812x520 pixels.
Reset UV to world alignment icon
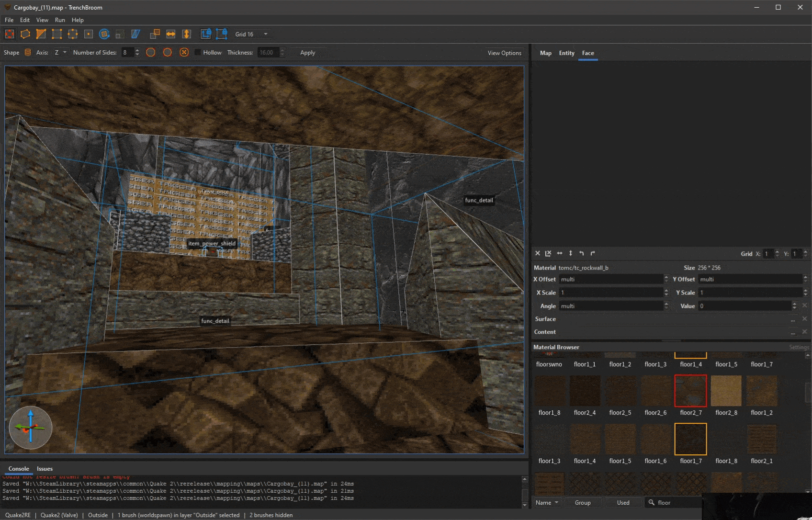548,253
